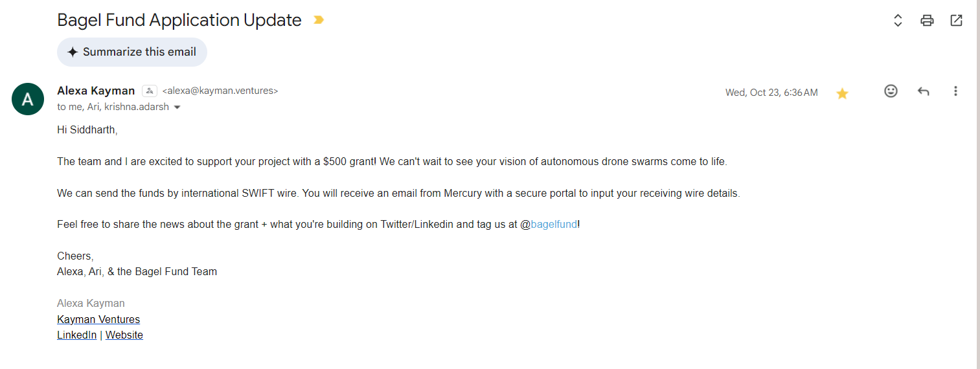Open the More options three-dot menu
Image resolution: width=980 pixels, height=369 pixels.
pos(955,91)
